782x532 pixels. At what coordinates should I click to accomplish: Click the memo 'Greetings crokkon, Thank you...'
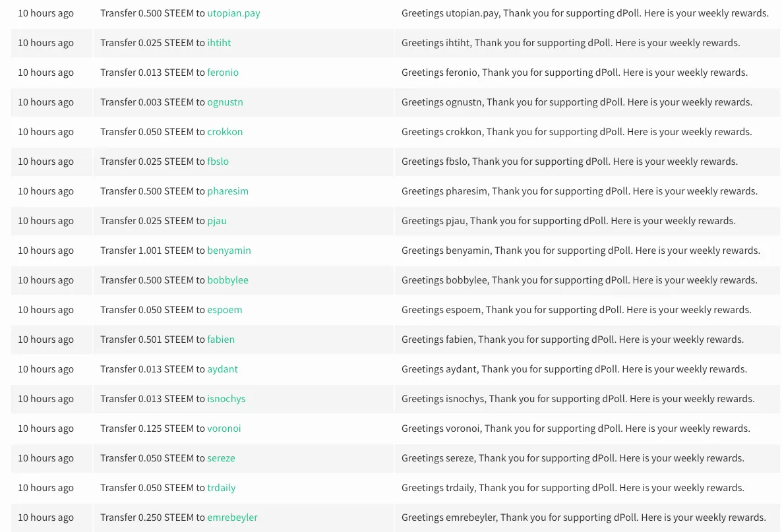tap(576, 132)
